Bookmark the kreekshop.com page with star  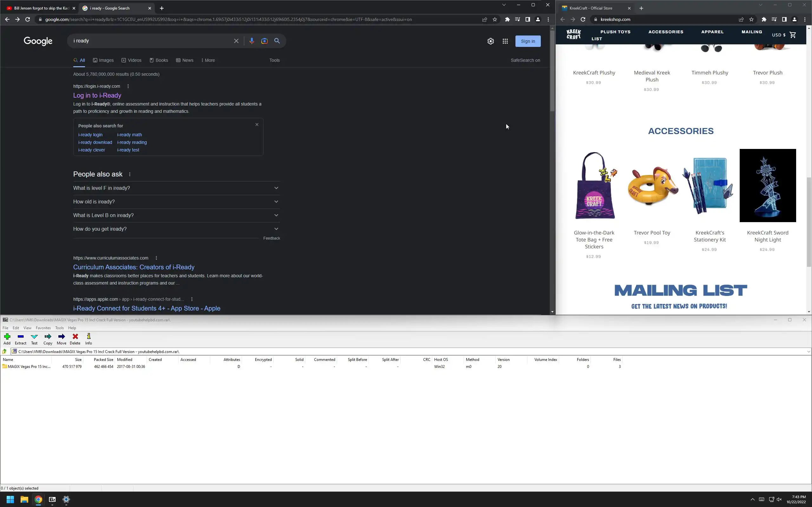pyautogui.click(x=751, y=19)
